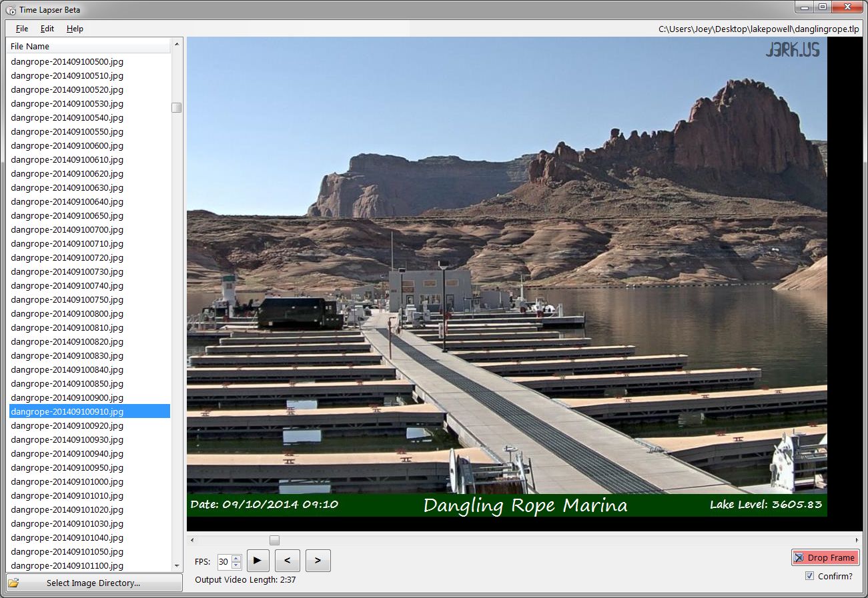This screenshot has height=598, width=868.
Task: Click the Drop Frame button
Action: [825, 557]
